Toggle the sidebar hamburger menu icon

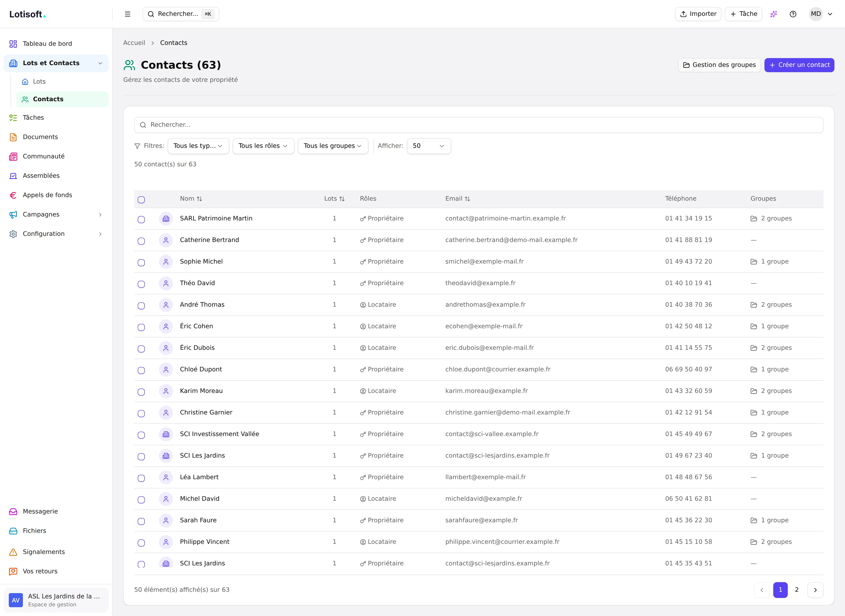pos(128,14)
